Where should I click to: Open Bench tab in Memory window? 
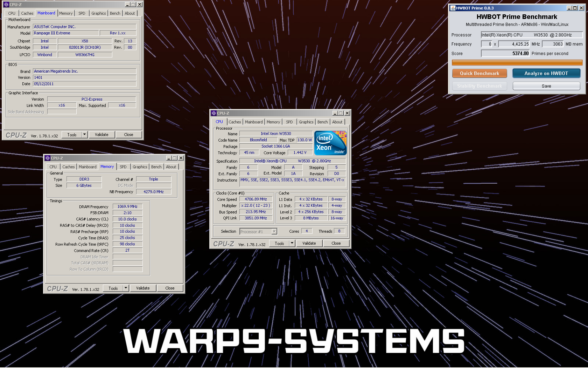tap(156, 167)
